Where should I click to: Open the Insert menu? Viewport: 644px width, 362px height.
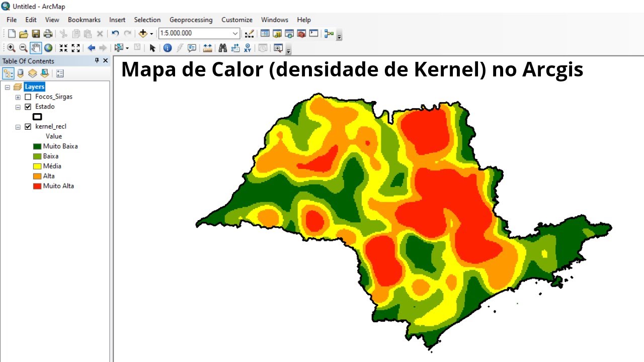[117, 20]
